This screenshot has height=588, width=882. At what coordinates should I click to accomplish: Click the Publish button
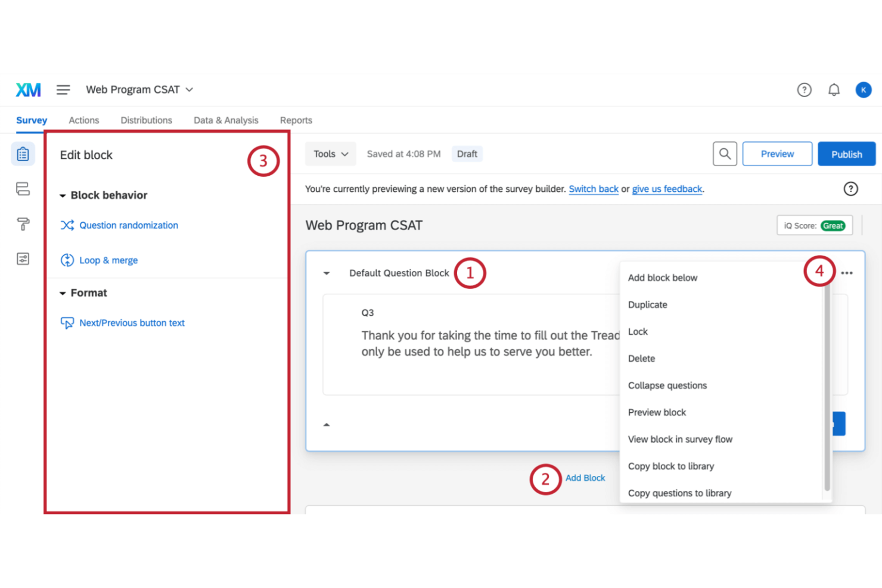click(x=846, y=153)
